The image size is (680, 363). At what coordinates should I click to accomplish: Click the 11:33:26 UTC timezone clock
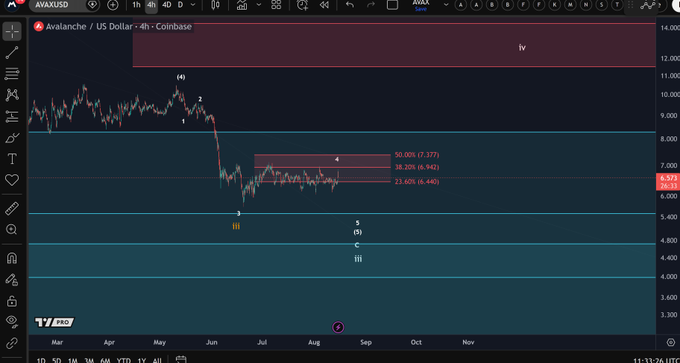tap(656, 360)
